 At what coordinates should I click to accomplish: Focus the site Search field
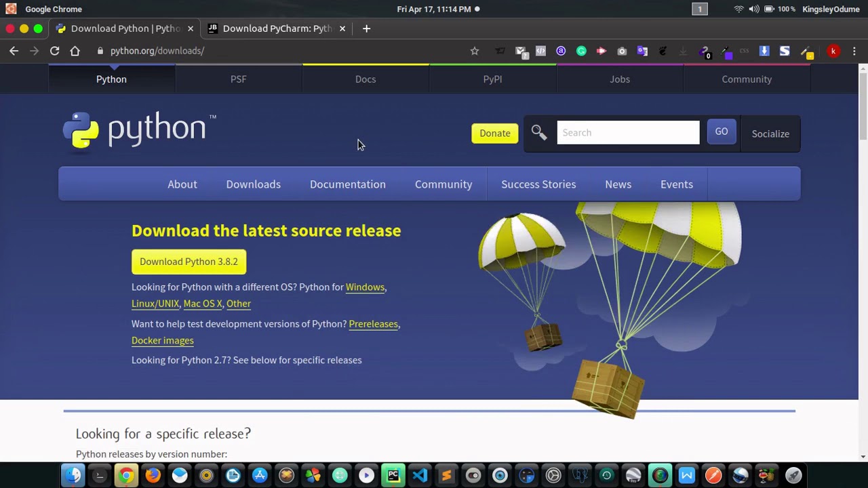click(x=628, y=133)
